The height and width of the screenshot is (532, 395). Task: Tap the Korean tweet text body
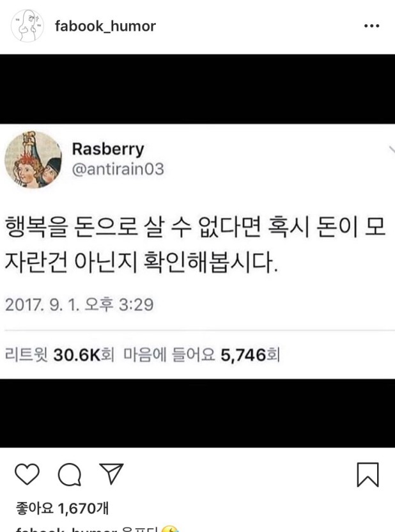[195, 245]
